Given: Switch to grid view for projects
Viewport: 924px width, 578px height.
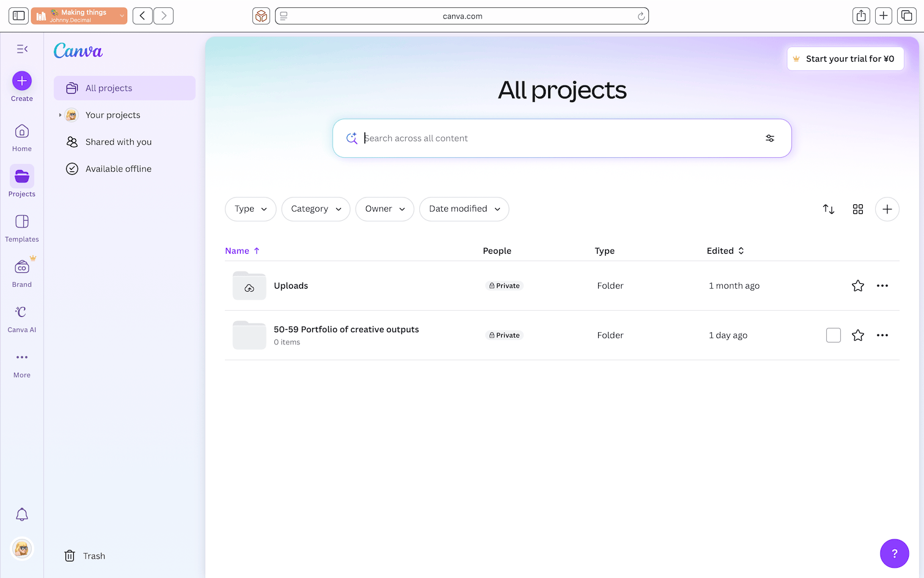Looking at the screenshot, I should 858,209.
